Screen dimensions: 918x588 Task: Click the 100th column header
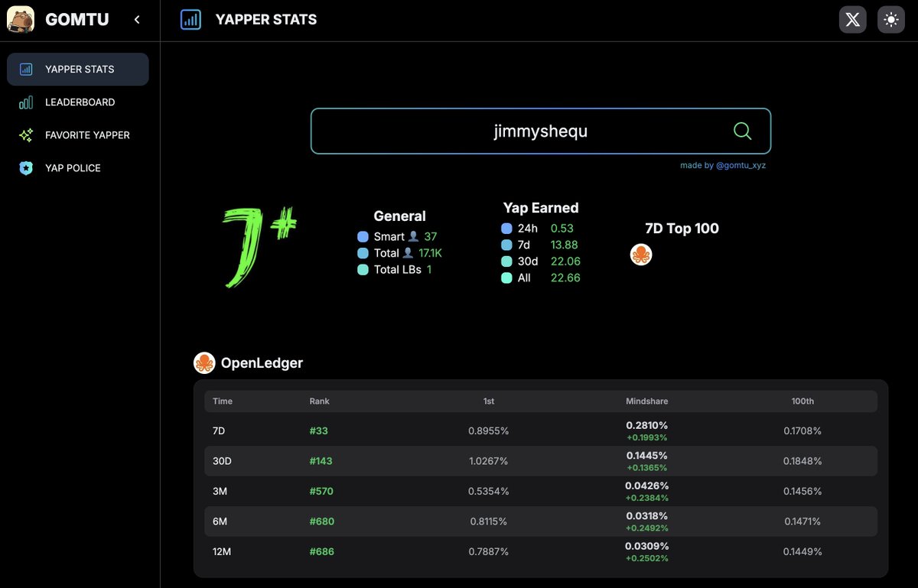[x=802, y=401]
